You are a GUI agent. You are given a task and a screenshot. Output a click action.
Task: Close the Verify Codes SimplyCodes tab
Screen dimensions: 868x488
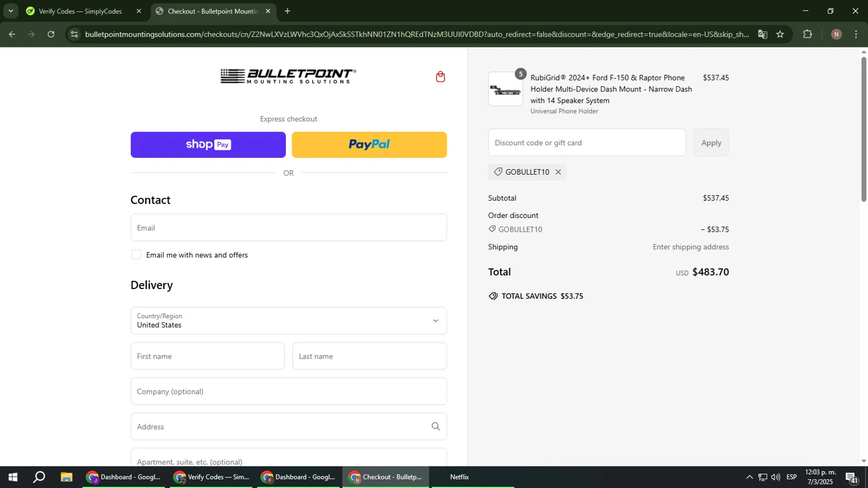click(139, 11)
